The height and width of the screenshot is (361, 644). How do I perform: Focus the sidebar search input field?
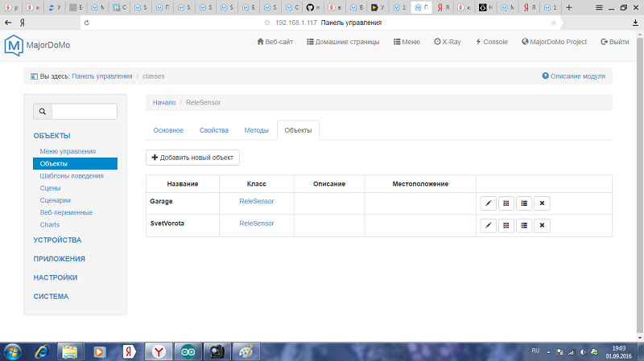click(85, 111)
